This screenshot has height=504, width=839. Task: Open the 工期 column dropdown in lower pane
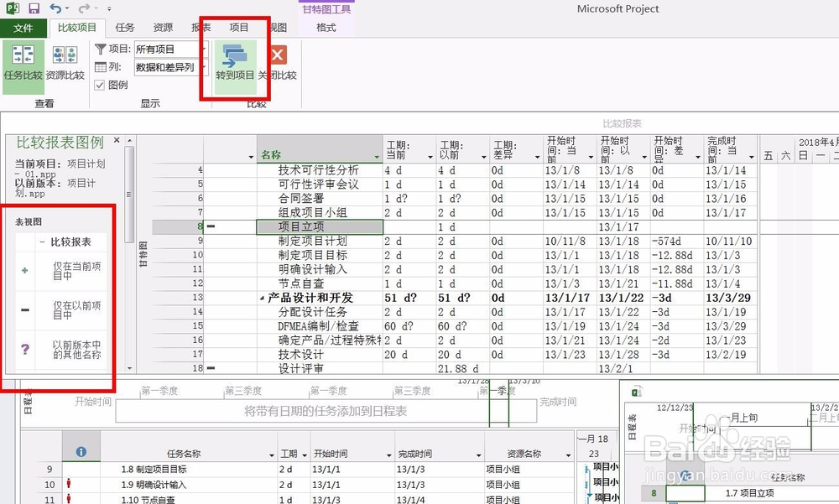click(x=305, y=455)
